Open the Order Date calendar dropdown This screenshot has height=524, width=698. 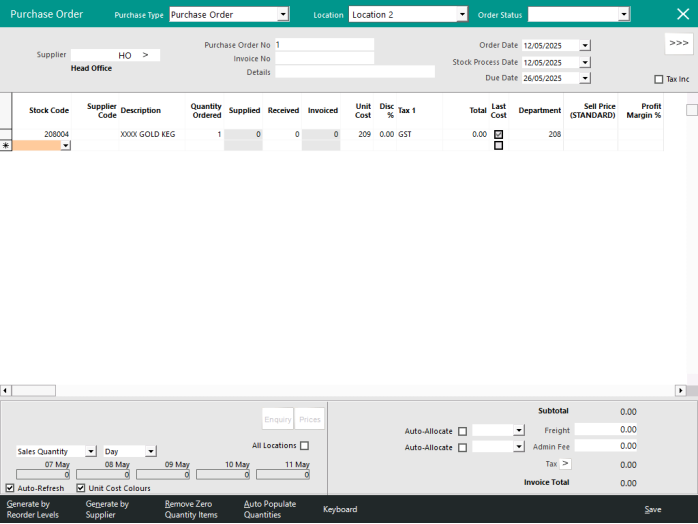(585, 45)
